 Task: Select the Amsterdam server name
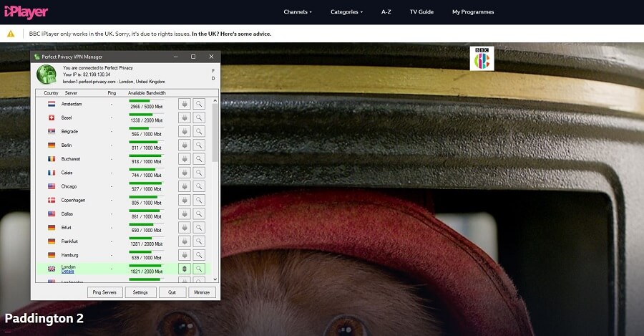(x=72, y=104)
